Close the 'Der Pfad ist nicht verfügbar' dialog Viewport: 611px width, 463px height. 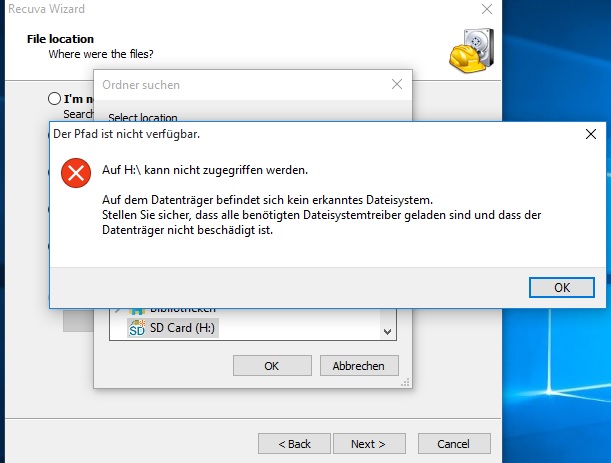click(x=591, y=134)
